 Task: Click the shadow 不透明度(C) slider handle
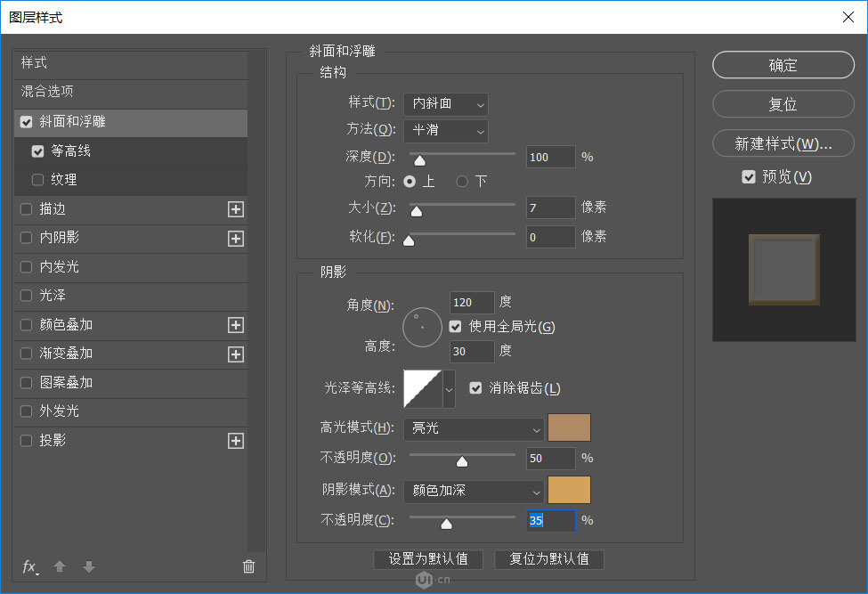point(446,524)
